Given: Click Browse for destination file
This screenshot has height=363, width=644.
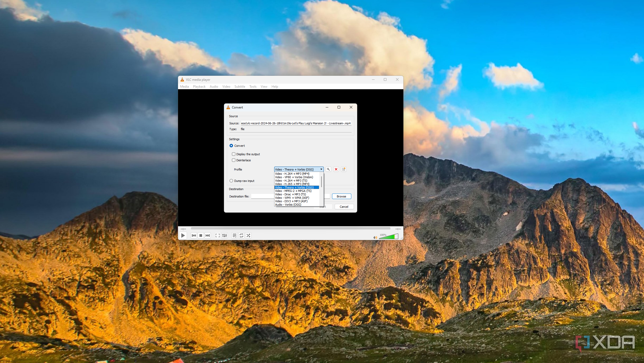Looking at the screenshot, I should [x=341, y=196].
